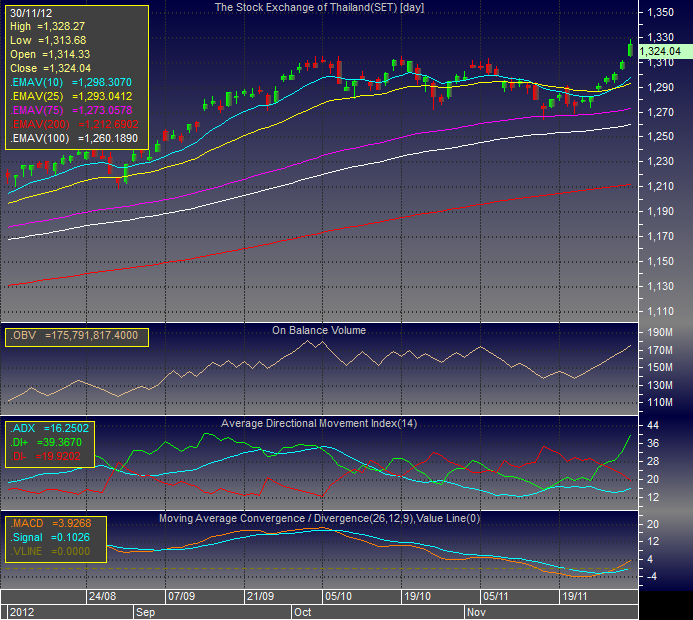Select the Signal =0.1026 legend entry

(50, 537)
